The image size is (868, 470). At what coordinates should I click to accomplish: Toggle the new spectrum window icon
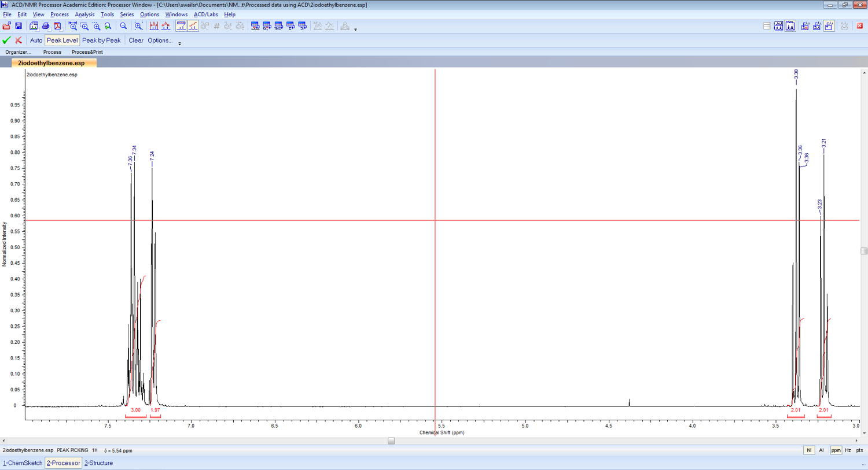(829, 26)
